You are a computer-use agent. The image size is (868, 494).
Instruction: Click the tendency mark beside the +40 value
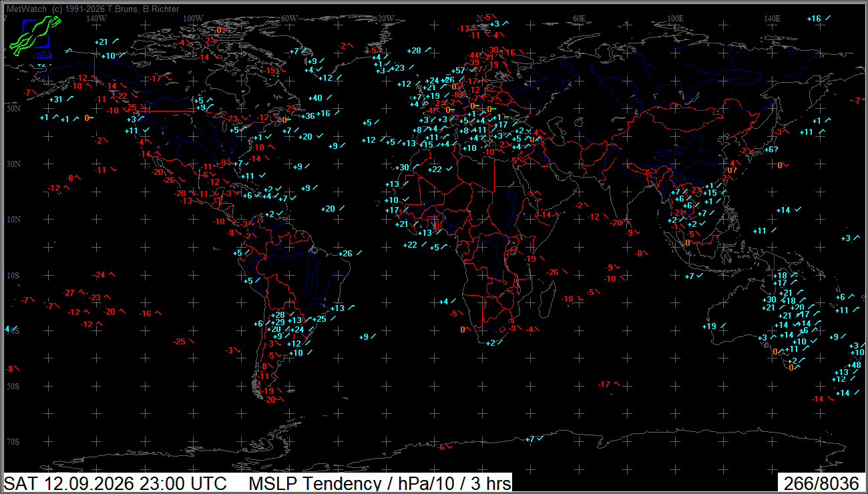coord(329,97)
